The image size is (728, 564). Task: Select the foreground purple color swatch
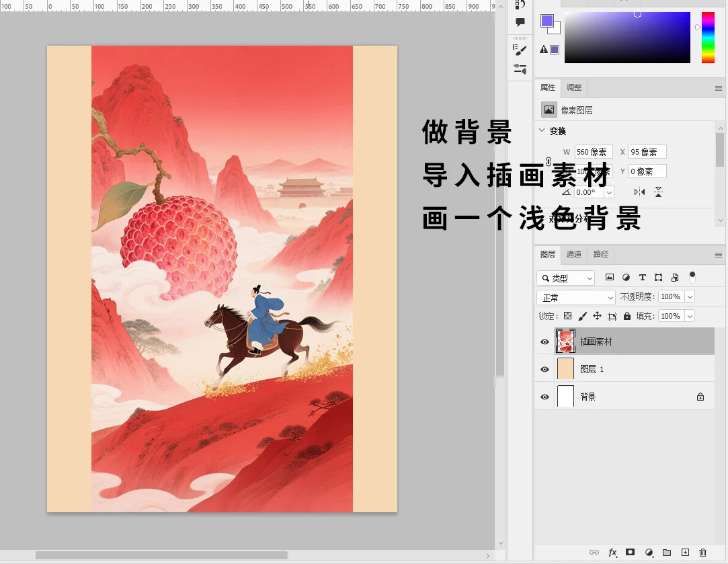point(547,21)
